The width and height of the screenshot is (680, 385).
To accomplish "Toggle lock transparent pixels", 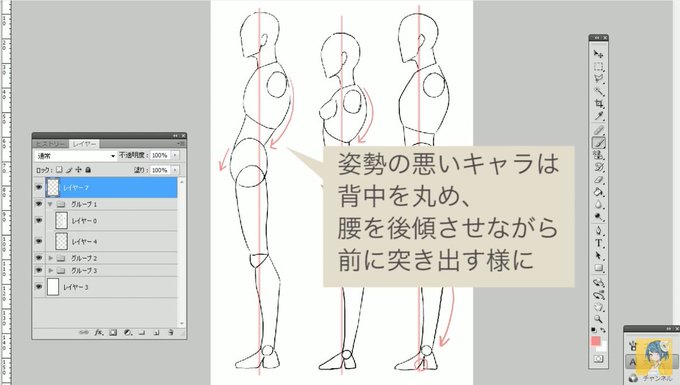I will [x=59, y=170].
